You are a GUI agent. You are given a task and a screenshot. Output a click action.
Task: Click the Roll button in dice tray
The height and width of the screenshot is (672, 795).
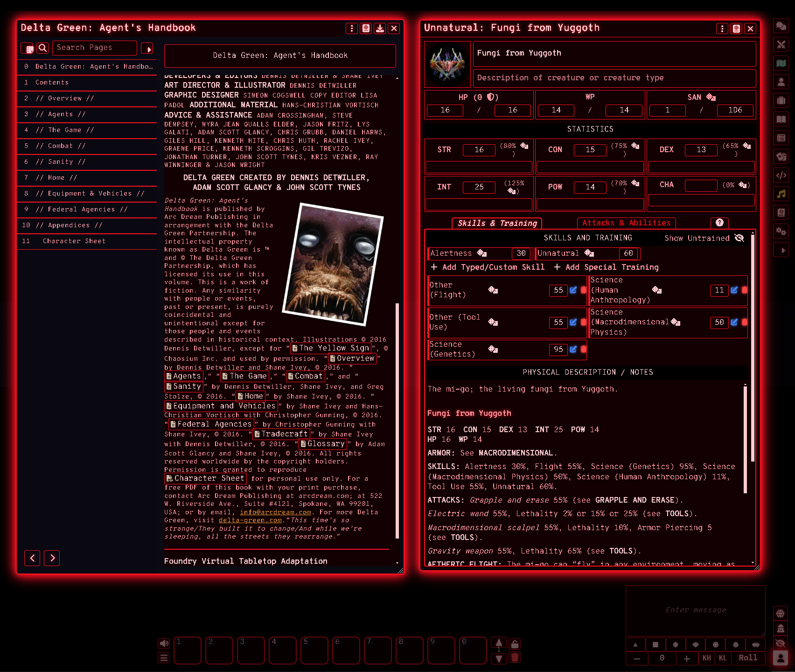748,658
